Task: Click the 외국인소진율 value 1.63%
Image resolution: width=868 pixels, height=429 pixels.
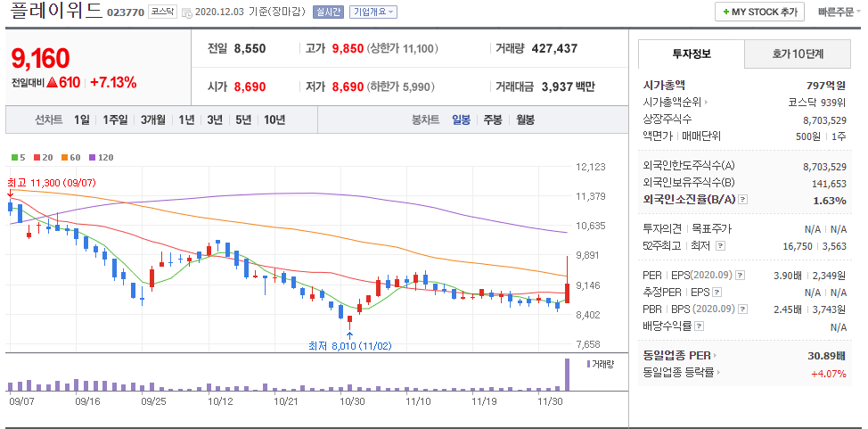Action: click(830, 200)
